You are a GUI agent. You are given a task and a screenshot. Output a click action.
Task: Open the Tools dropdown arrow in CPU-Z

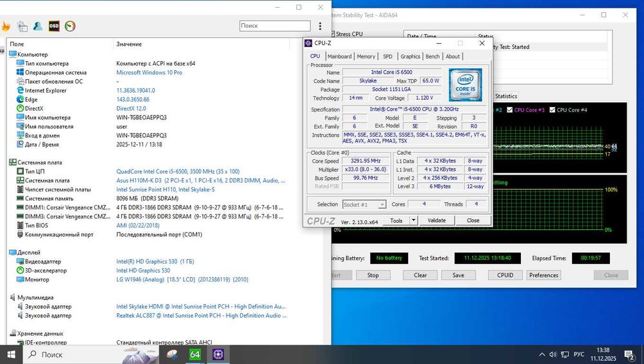pyautogui.click(x=413, y=220)
